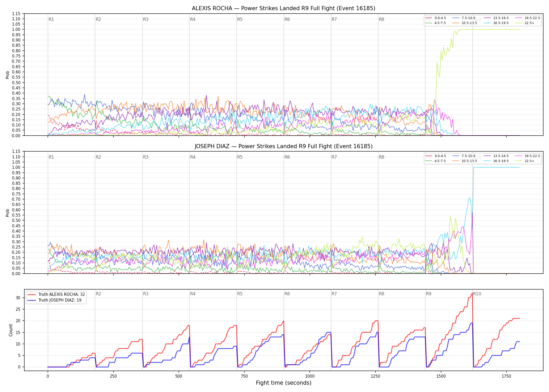Select the 4.5-7.5 legend entry in the ROCHA chart
The height and width of the screenshot is (392, 549).
tap(436, 23)
